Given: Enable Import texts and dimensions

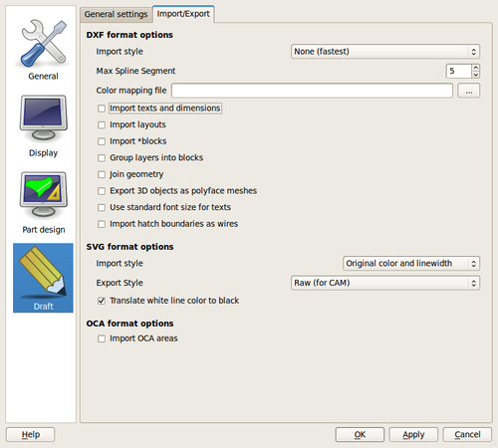Looking at the screenshot, I should [x=102, y=109].
